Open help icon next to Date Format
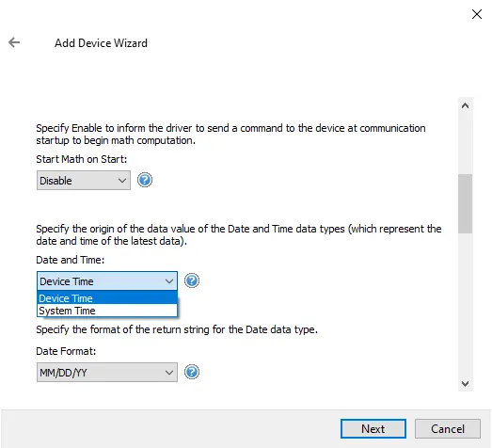This screenshot has width=492, height=448. coord(192,372)
